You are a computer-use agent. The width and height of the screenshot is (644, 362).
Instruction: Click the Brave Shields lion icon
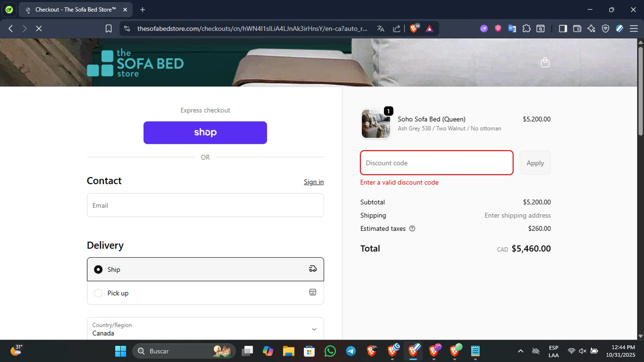click(x=414, y=28)
